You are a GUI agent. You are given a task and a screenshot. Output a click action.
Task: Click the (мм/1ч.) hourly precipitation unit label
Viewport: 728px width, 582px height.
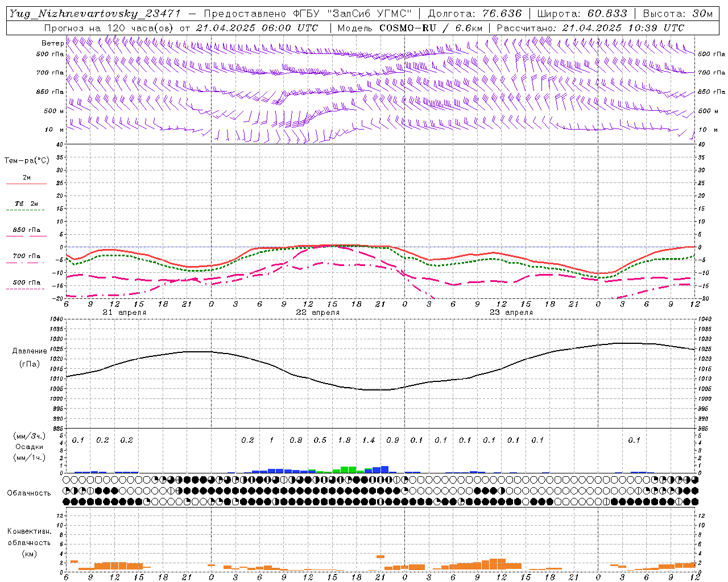click(x=29, y=458)
